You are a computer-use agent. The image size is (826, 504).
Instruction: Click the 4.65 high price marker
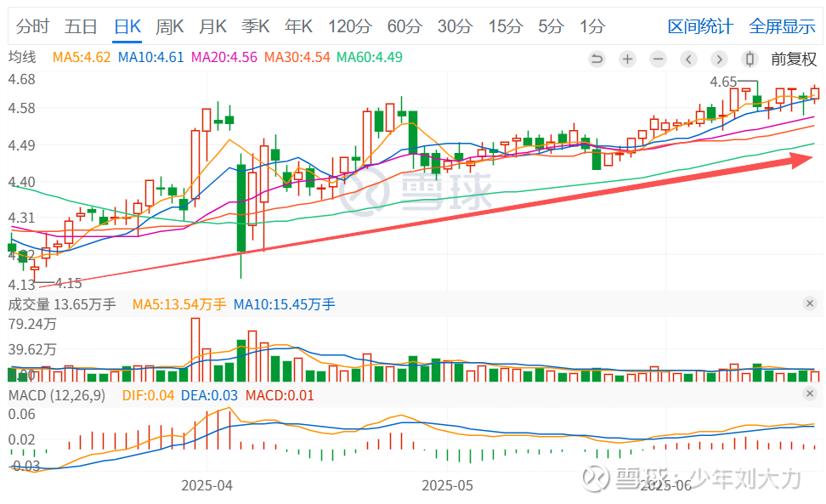[x=722, y=82]
